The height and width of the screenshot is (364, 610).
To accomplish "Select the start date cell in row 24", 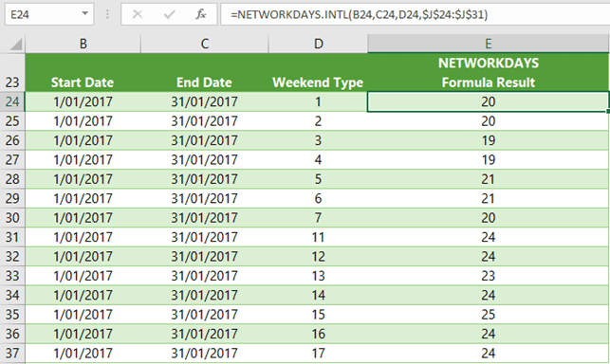I will click(x=83, y=101).
